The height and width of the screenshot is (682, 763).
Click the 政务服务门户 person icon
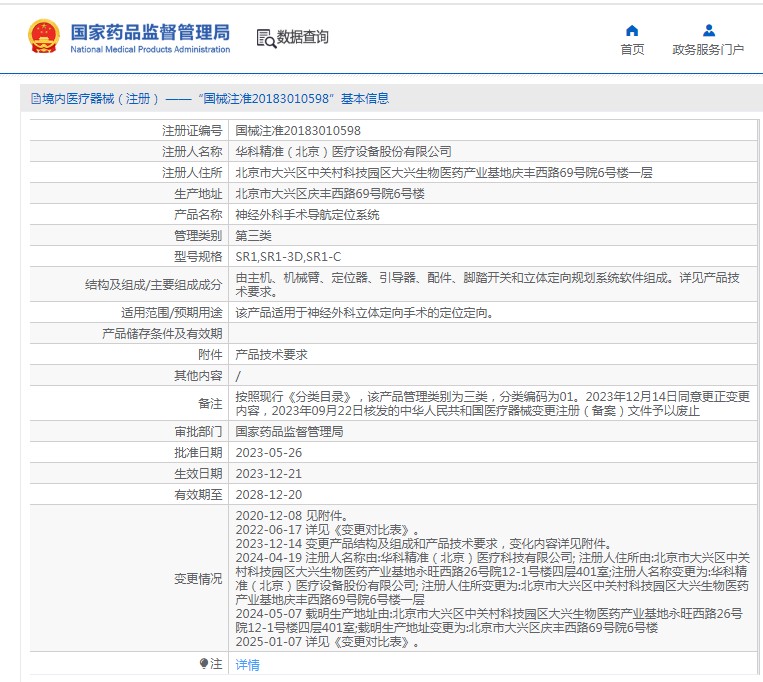(x=708, y=30)
